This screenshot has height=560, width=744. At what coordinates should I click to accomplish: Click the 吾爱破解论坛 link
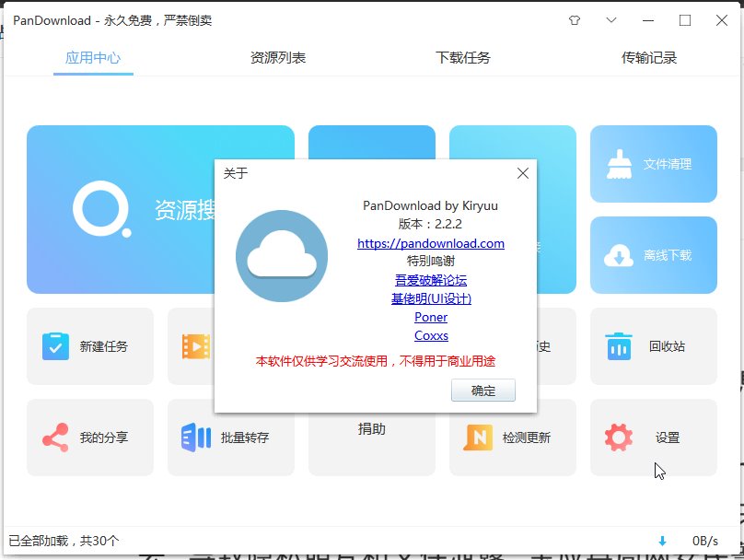pos(431,280)
